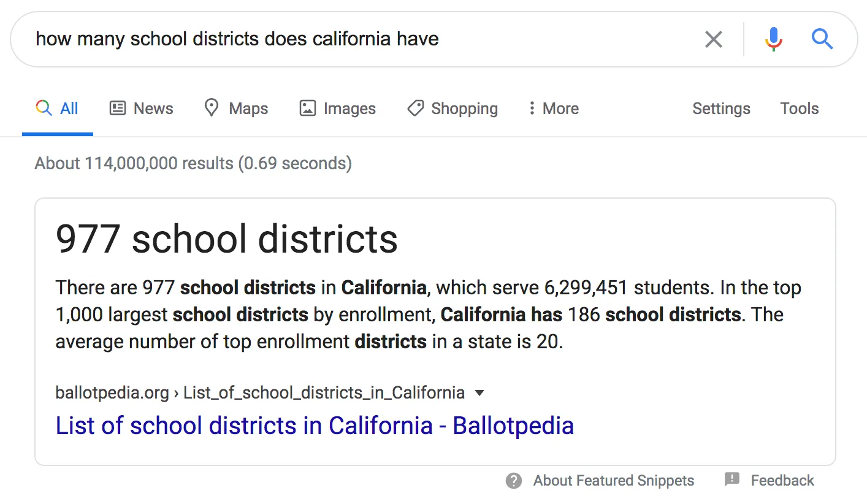Open the Tools options
867x504 pixels.
[x=799, y=108]
